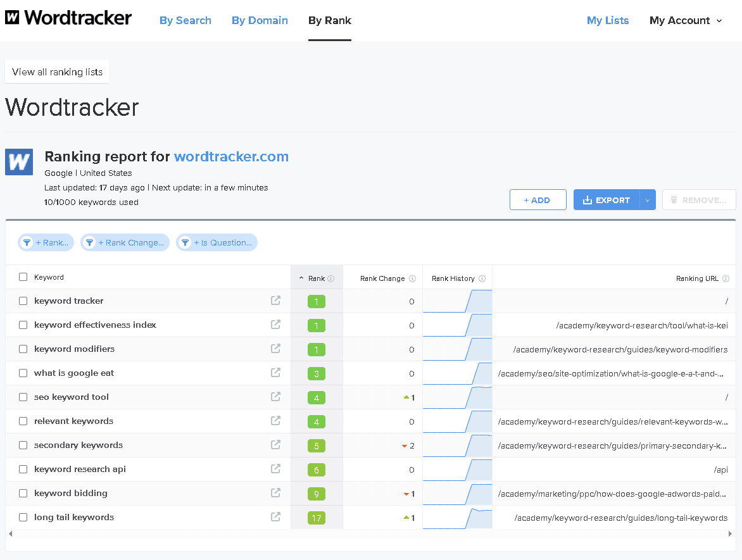Open external link for 'relevant keywords' row

pyautogui.click(x=275, y=420)
